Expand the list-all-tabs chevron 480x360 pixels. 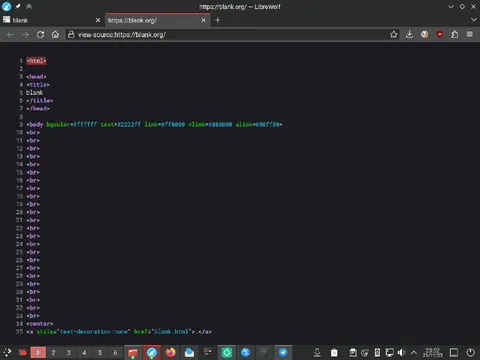[x=473, y=20]
